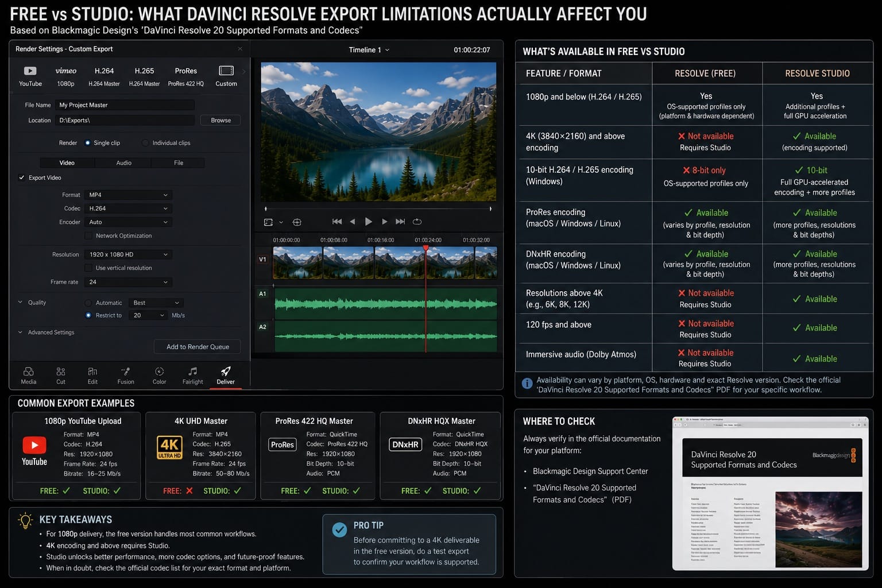This screenshot has width=882, height=588.
Task: Close the Render Settings panel
Action: 240,49
